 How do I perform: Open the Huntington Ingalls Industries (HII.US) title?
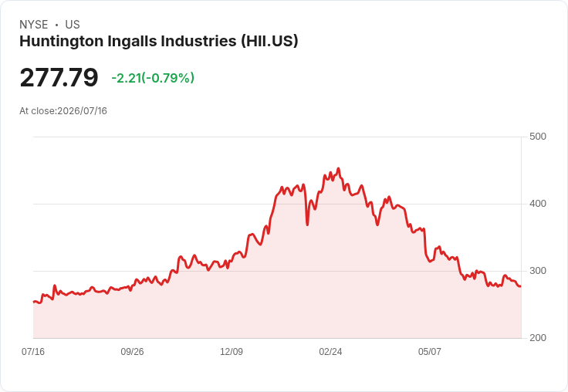pyautogui.click(x=159, y=41)
